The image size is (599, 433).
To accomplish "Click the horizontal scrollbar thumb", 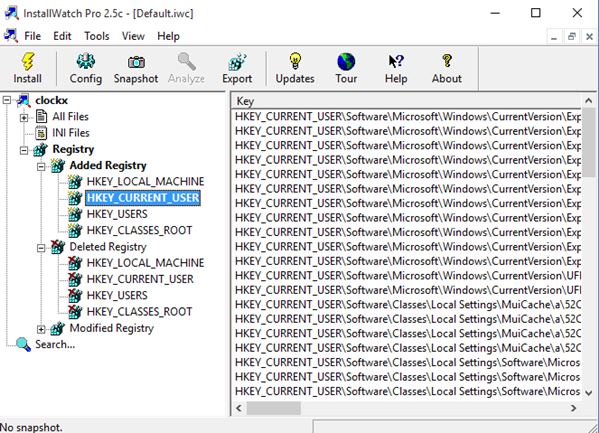I will point(274,408).
